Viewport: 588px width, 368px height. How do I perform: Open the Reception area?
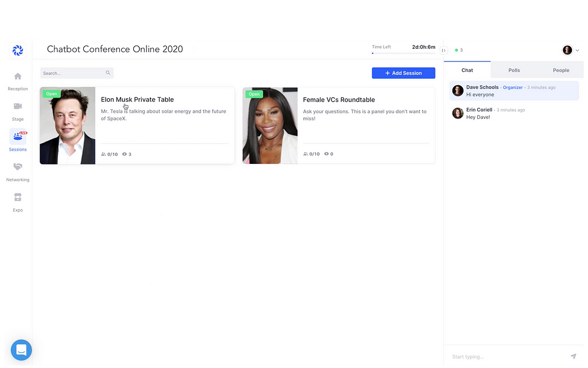click(x=18, y=82)
